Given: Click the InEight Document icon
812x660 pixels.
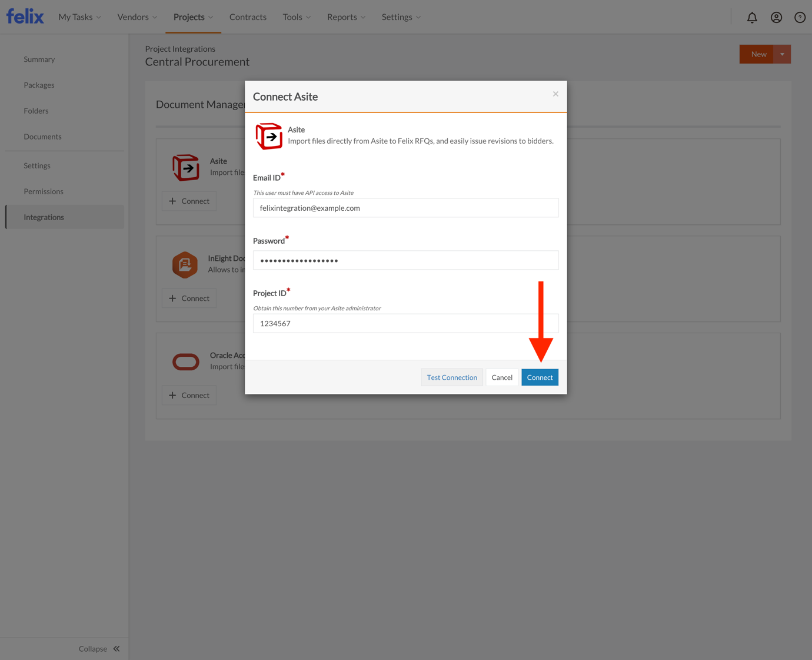Looking at the screenshot, I should 185,265.
